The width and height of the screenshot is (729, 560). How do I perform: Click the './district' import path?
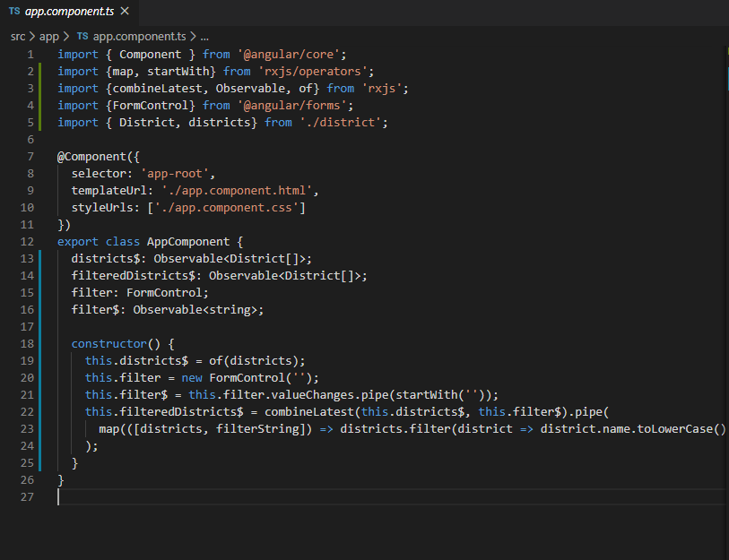(x=341, y=122)
